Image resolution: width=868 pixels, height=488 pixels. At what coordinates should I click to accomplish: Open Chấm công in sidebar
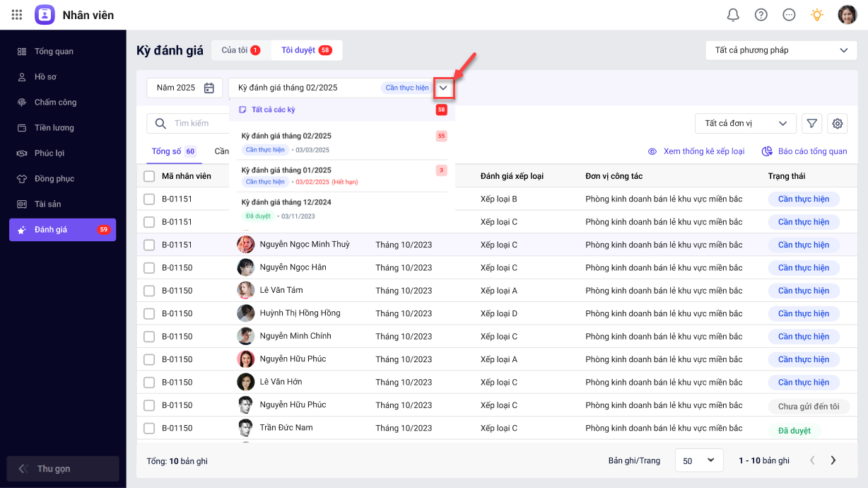(x=62, y=103)
